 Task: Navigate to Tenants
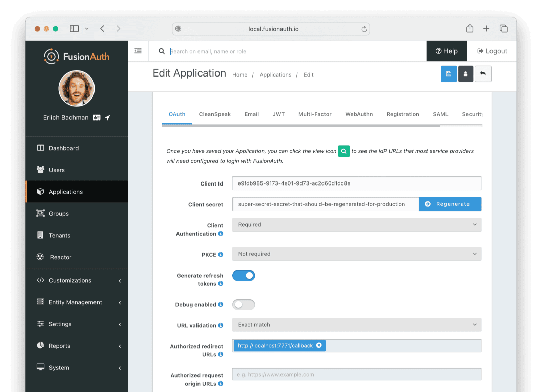pos(77,235)
